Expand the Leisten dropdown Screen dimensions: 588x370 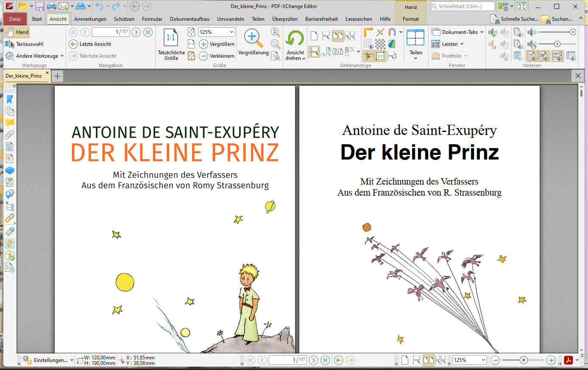(462, 44)
